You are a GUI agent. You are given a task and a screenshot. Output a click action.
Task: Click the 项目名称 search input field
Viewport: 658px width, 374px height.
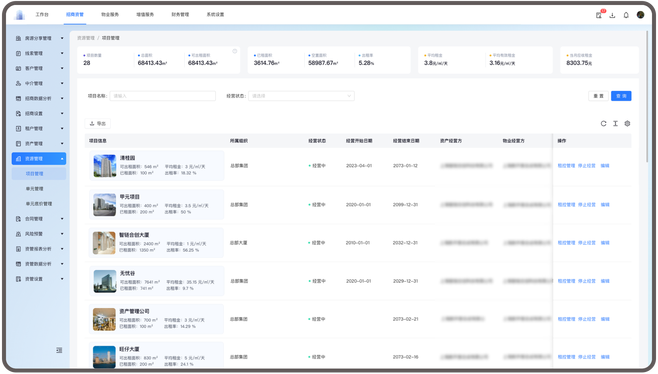click(163, 96)
